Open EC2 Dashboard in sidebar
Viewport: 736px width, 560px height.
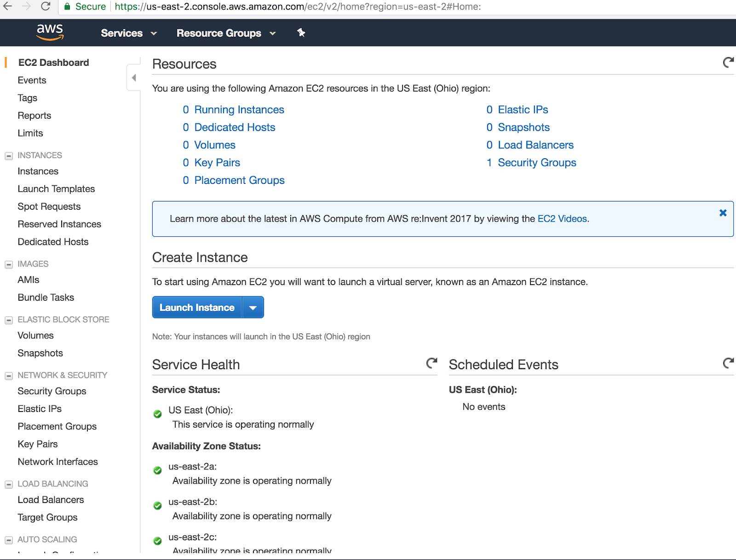click(53, 63)
